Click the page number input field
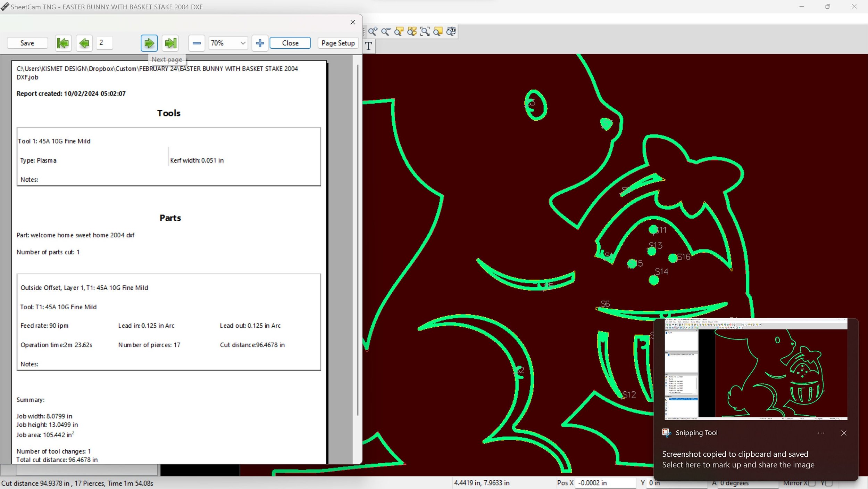Image resolution: width=868 pixels, height=489 pixels. (104, 43)
